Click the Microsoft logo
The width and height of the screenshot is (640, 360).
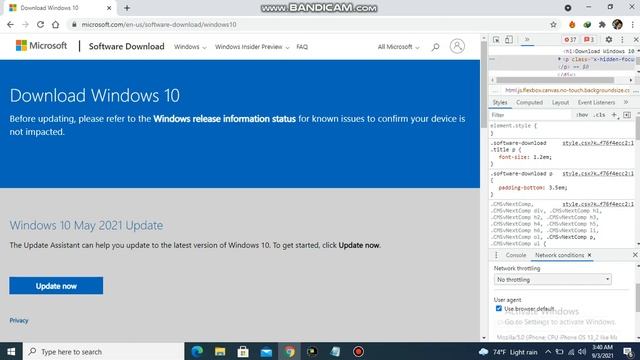(41, 46)
